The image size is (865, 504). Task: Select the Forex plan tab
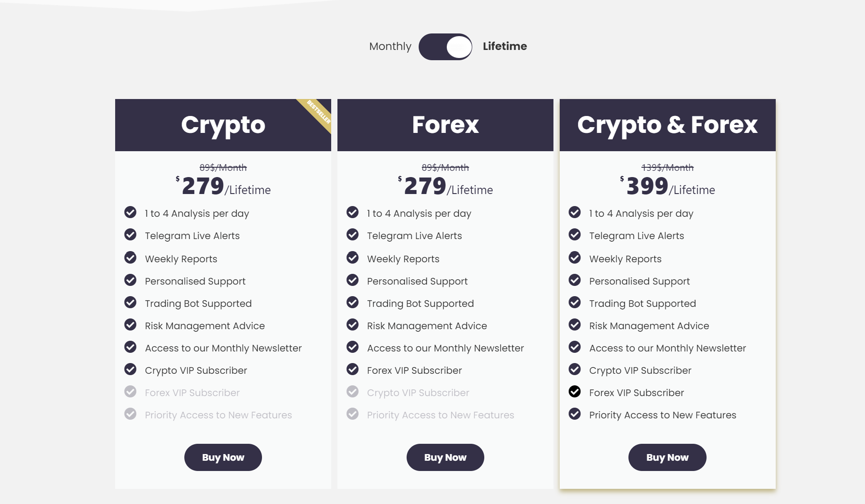pyautogui.click(x=445, y=125)
